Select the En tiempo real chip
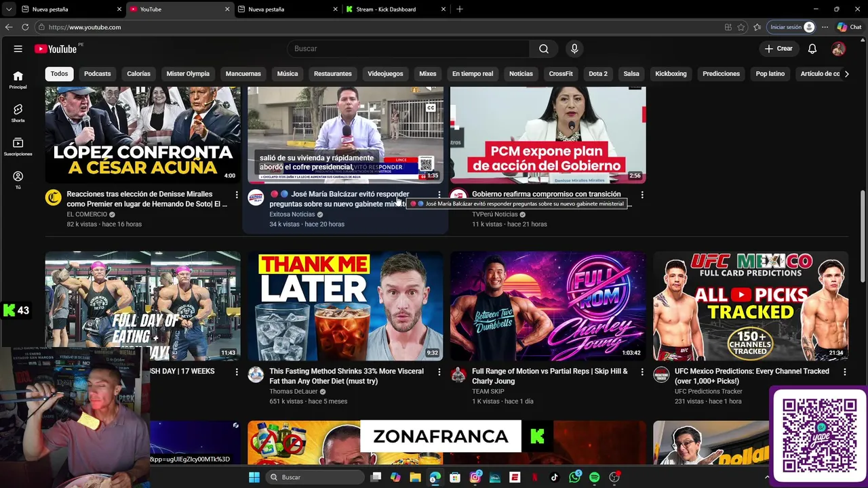 [473, 74]
